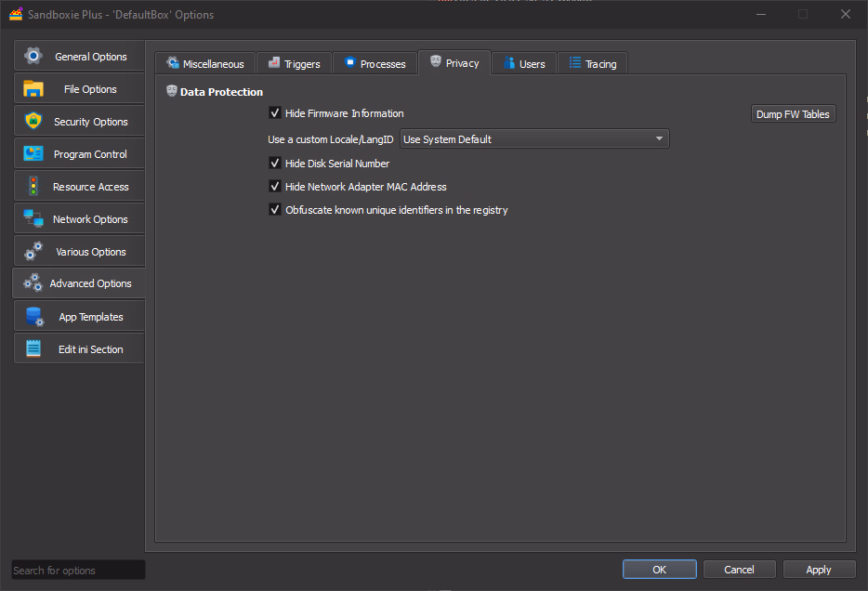Screen dimensions: 868x591
Task: Open the Edit ini Section notepad icon
Action: point(33,349)
